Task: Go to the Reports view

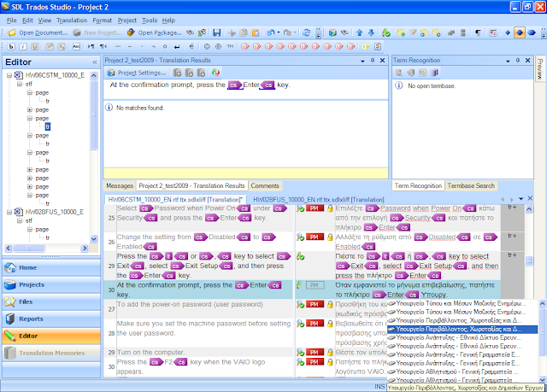Action: click(x=51, y=319)
